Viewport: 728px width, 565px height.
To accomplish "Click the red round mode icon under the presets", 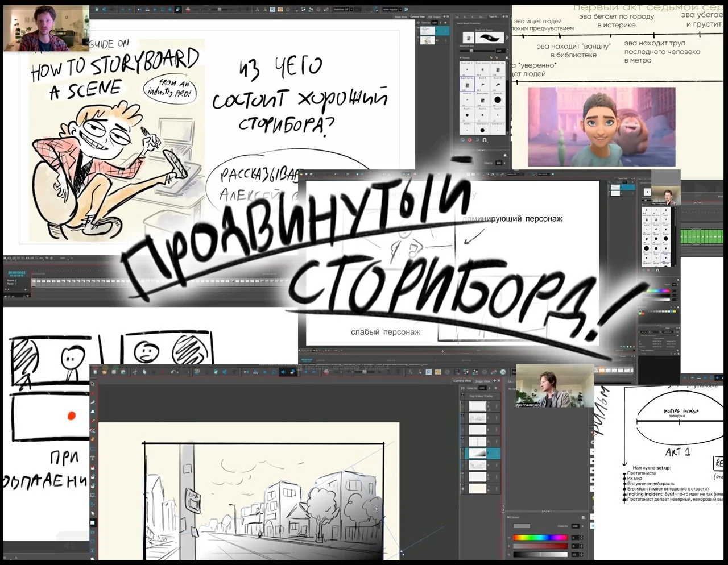I will pos(469,140).
